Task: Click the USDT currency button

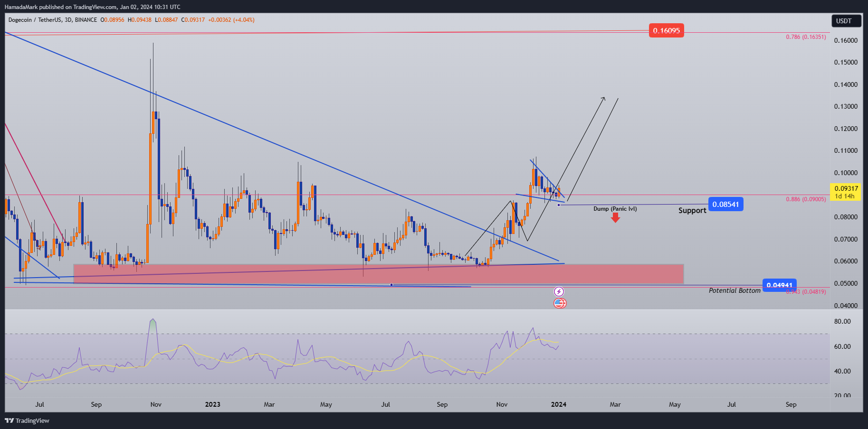Action: (x=846, y=21)
